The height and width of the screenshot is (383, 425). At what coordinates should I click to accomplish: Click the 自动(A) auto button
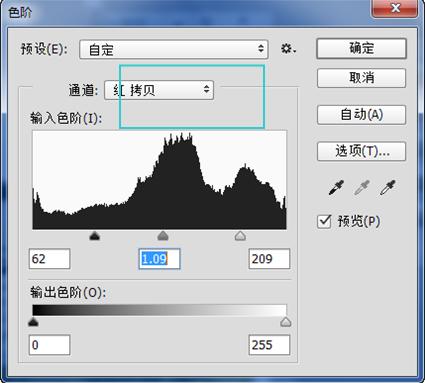tap(361, 115)
